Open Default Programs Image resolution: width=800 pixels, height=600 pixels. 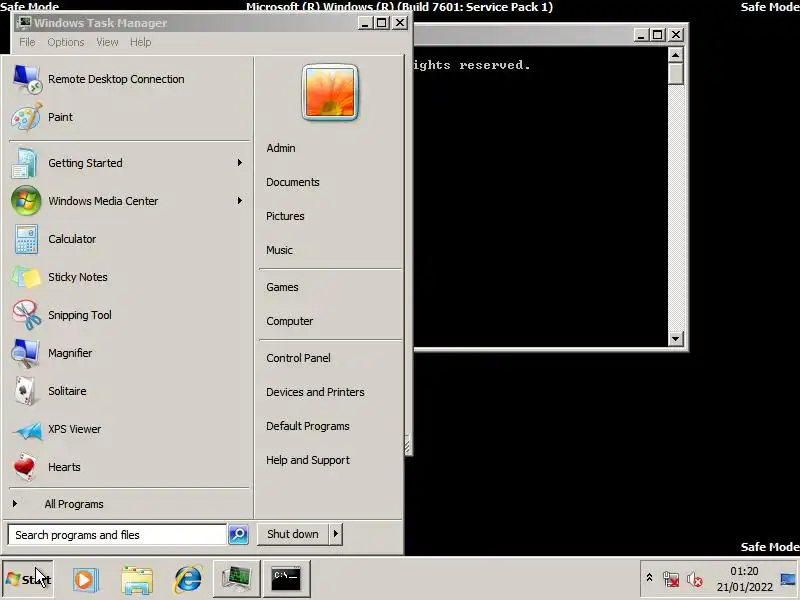pyautogui.click(x=307, y=426)
